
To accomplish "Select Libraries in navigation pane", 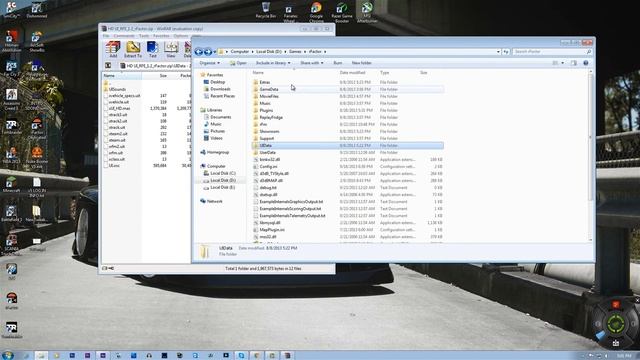I will (x=211, y=110).
